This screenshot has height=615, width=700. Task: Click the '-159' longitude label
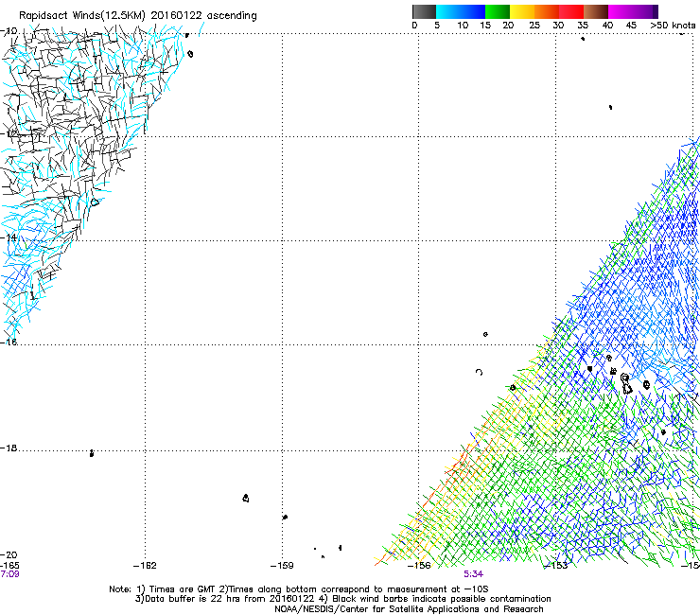tap(282, 566)
